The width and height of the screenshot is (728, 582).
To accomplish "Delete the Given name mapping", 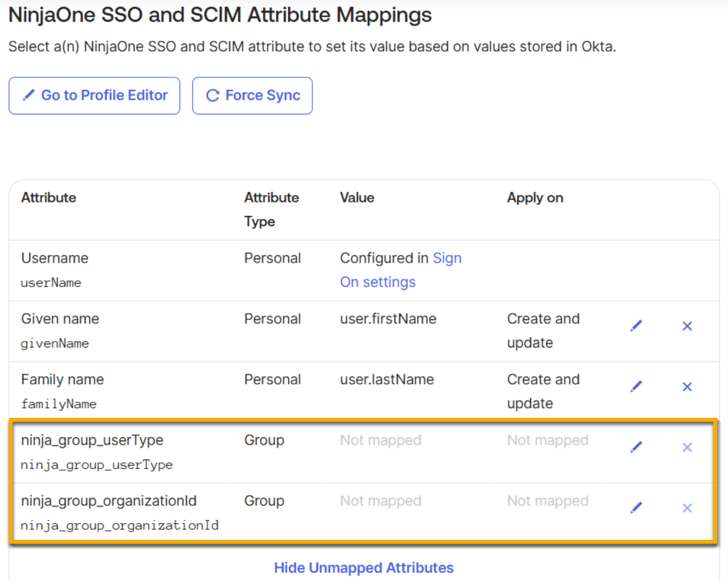I will coord(687,326).
